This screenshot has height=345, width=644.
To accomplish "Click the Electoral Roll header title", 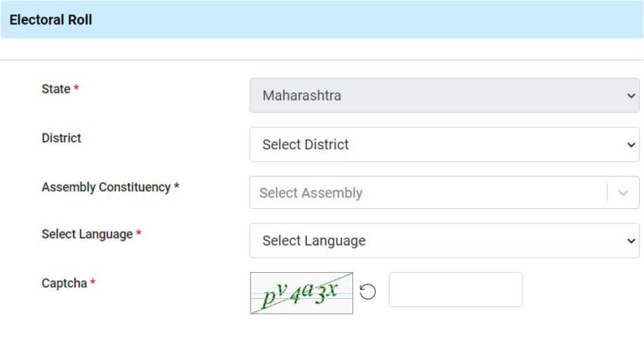I will 50,20.
